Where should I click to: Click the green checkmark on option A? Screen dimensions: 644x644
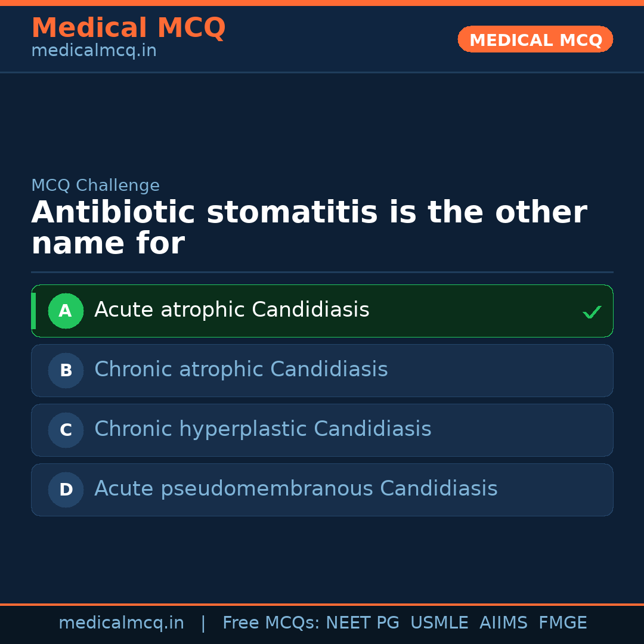[x=592, y=312]
